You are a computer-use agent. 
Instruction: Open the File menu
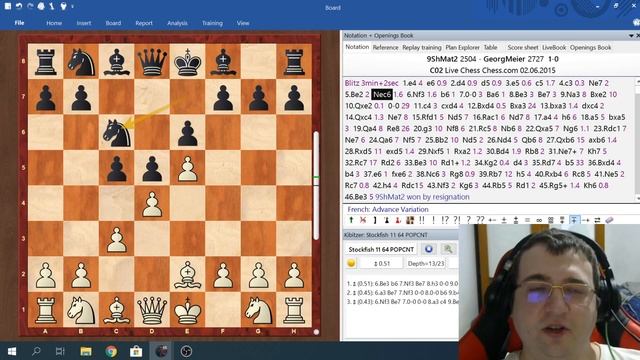coord(19,23)
